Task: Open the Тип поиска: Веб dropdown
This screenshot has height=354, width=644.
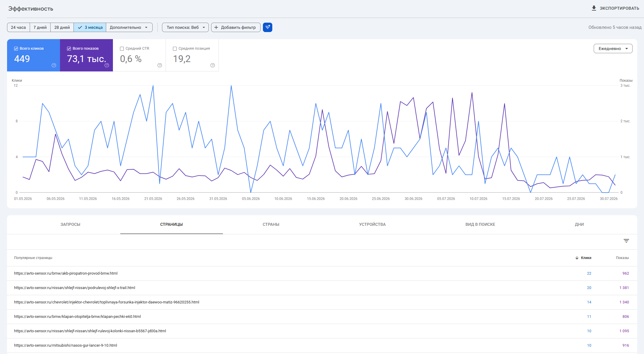Action: click(x=185, y=27)
